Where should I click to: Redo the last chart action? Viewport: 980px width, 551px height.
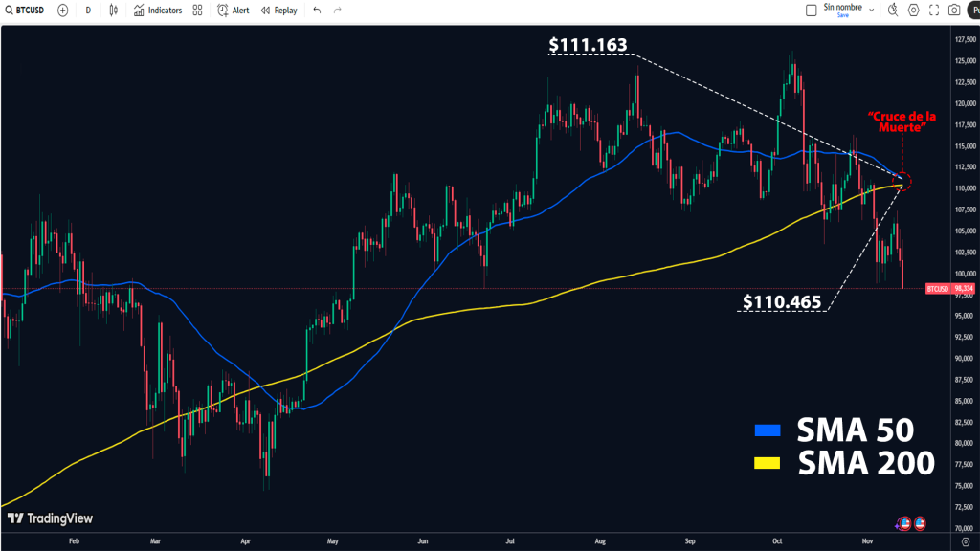(x=337, y=11)
